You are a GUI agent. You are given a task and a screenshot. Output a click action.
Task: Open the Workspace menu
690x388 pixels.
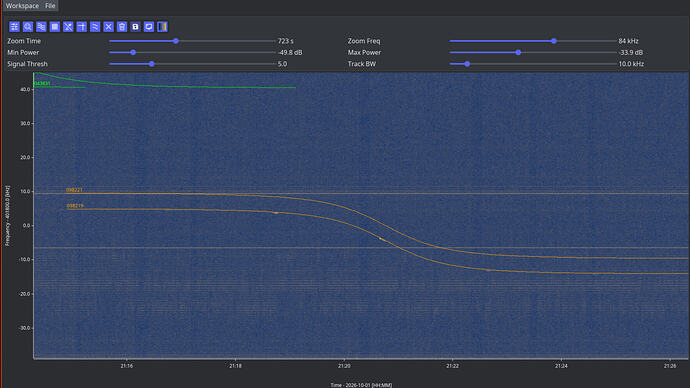[22, 6]
